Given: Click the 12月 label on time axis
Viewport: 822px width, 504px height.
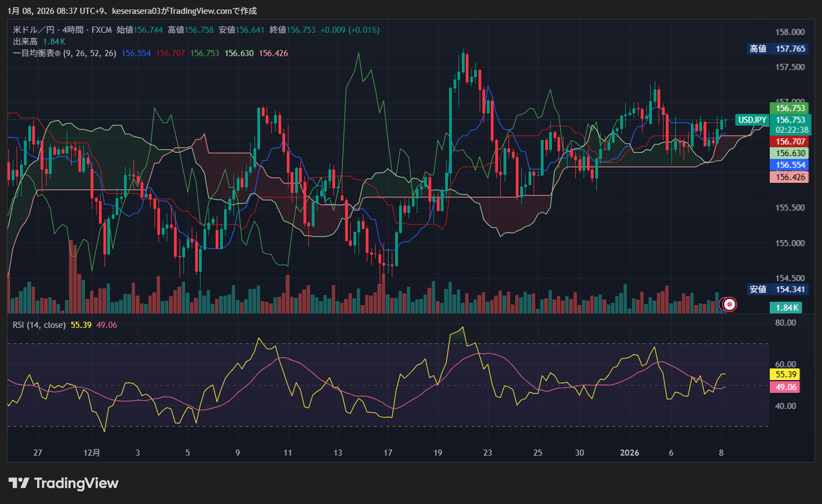Looking at the screenshot, I should [x=92, y=453].
